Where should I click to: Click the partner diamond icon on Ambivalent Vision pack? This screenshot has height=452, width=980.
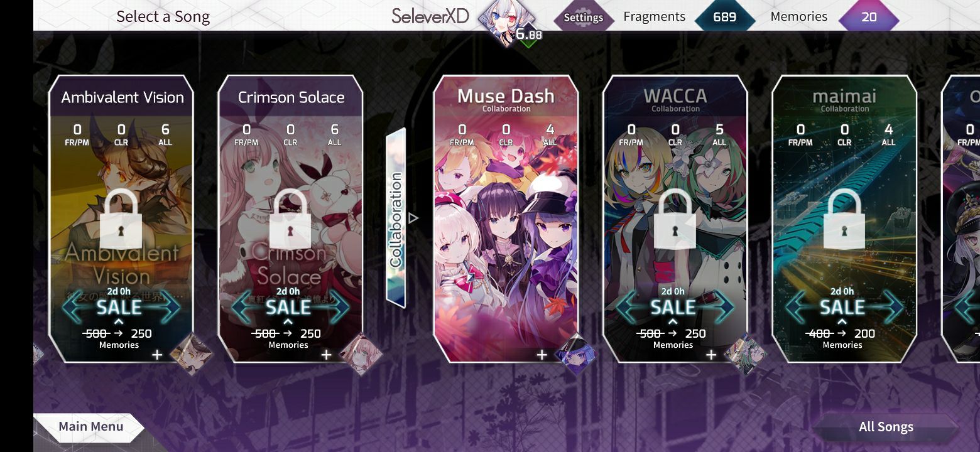[x=191, y=355]
